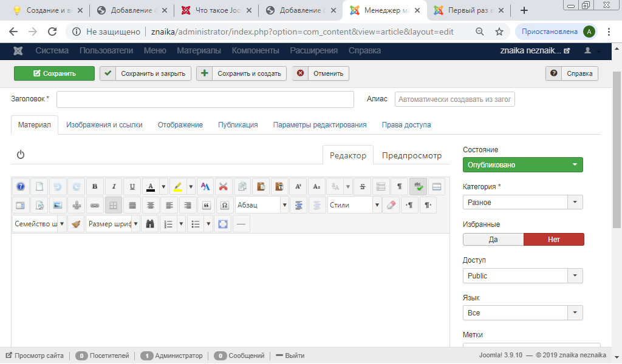Insert special character with Omega icon
Screen dimensions: 622x364
[225, 205]
